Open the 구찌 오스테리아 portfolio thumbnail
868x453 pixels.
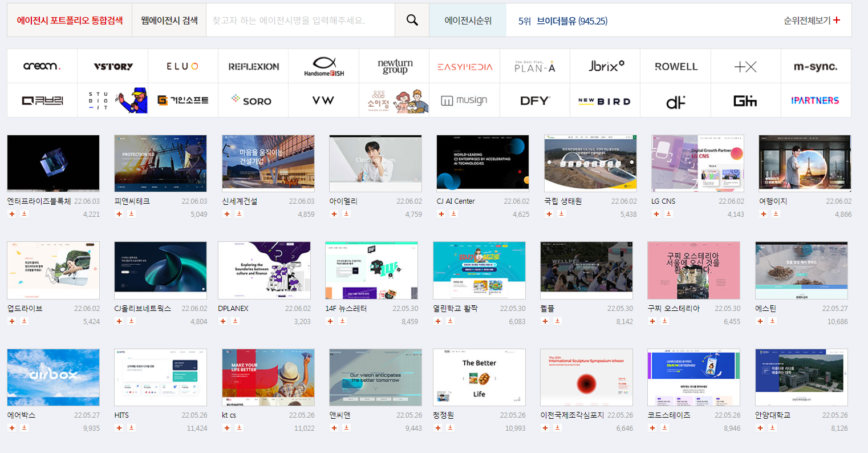coord(693,270)
